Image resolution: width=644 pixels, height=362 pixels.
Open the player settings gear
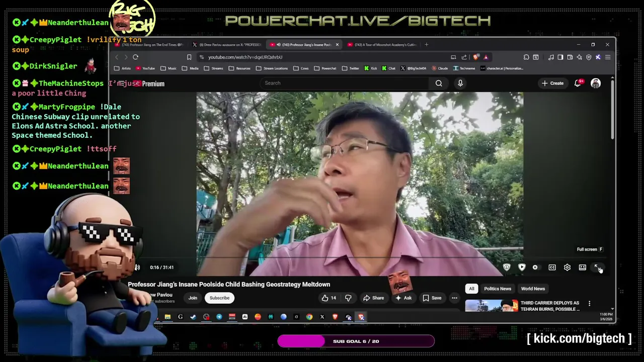567,267
